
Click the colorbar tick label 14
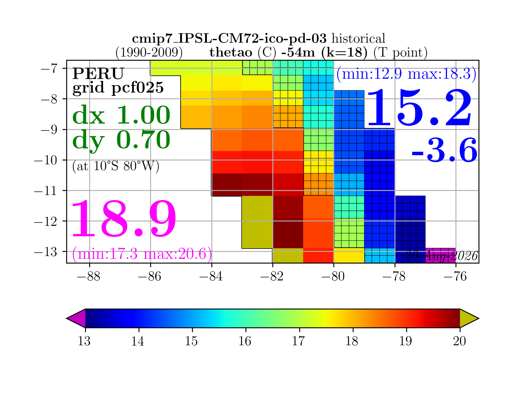click(138, 341)
